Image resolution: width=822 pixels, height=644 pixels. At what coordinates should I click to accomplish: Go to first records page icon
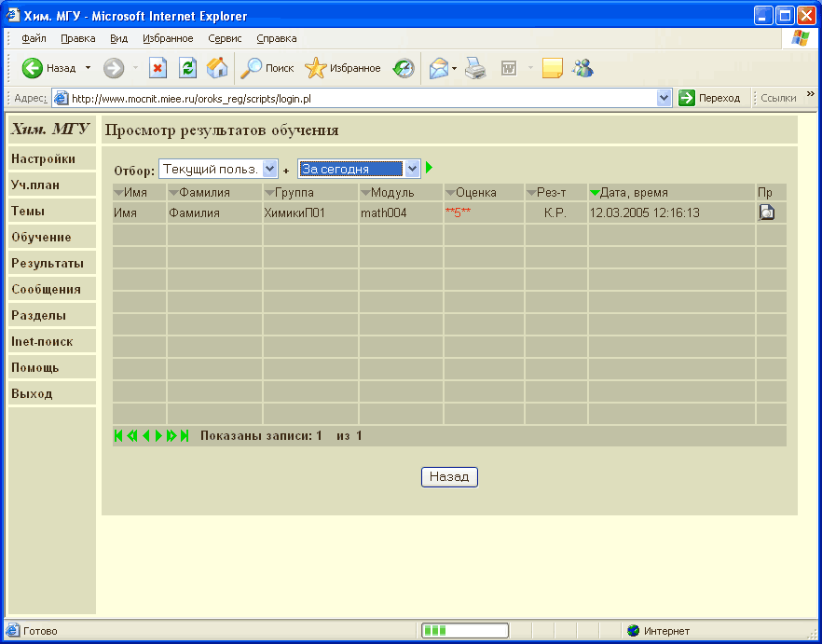[x=118, y=436]
